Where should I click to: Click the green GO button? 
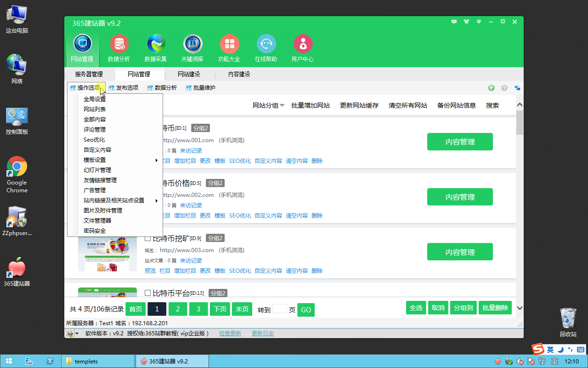click(x=306, y=310)
